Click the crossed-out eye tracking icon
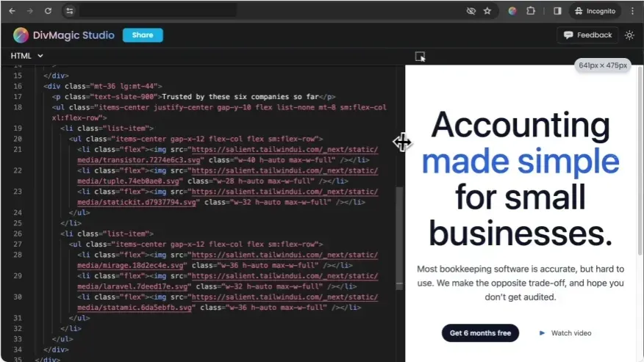 471,11
